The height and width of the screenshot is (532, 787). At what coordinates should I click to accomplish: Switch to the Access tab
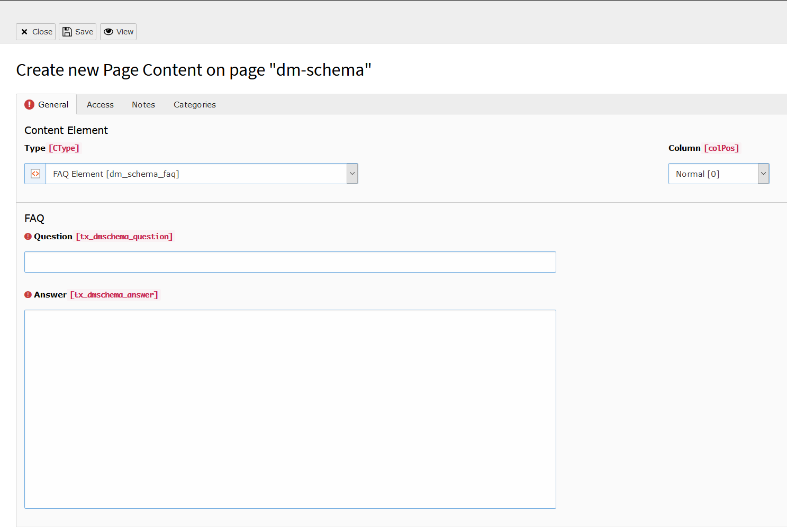coord(100,105)
